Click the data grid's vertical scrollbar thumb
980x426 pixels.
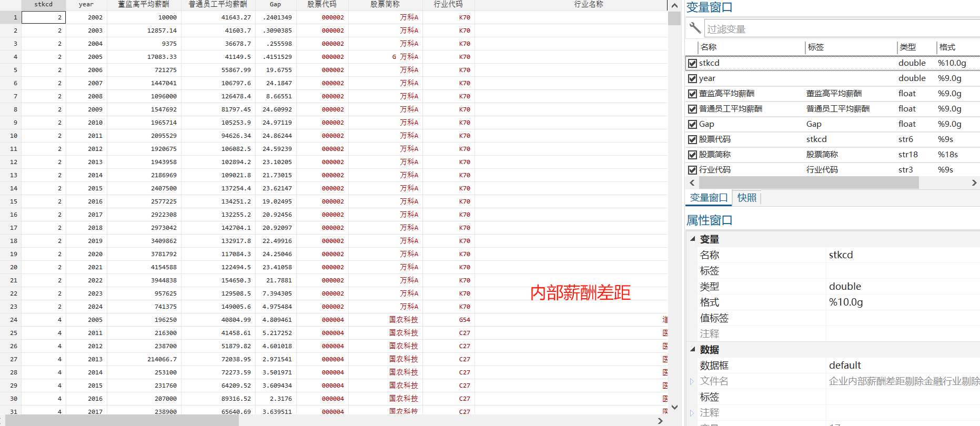click(x=674, y=18)
